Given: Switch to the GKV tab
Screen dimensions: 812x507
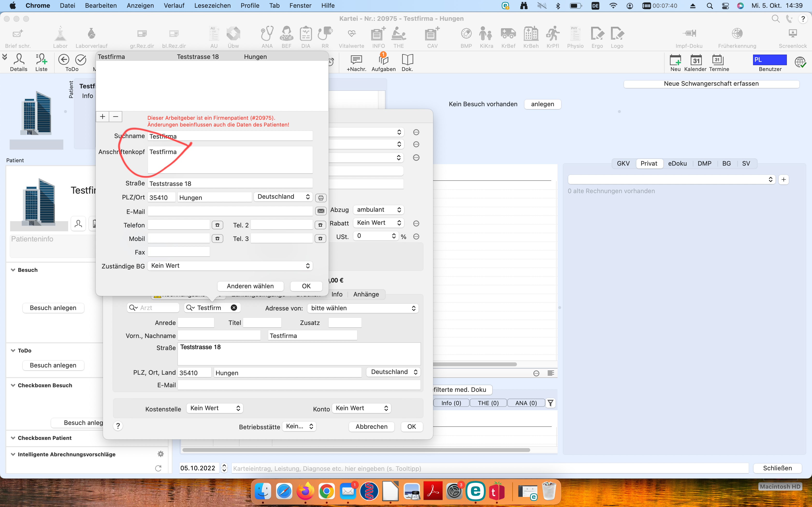Looking at the screenshot, I should 623,163.
